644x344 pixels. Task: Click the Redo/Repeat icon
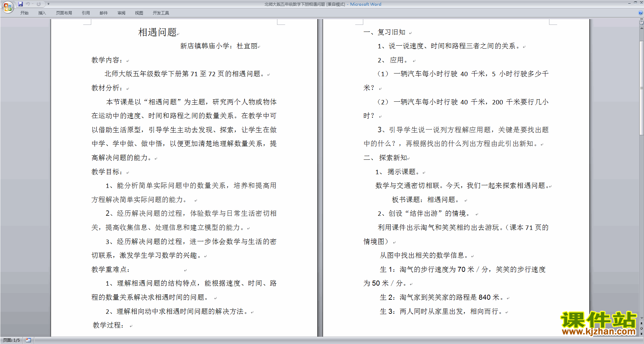[39, 4]
